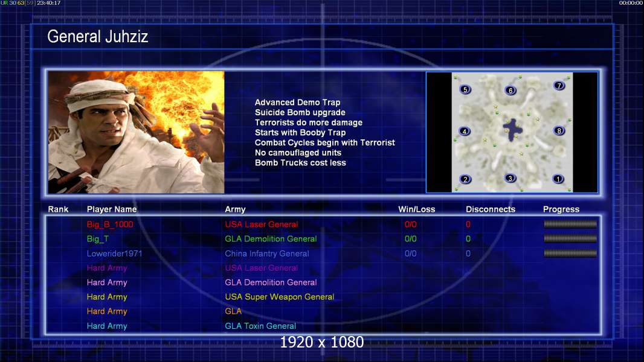Click Big_T disconnects value 0
Screen dimensions: 644x362
[x=468, y=238]
